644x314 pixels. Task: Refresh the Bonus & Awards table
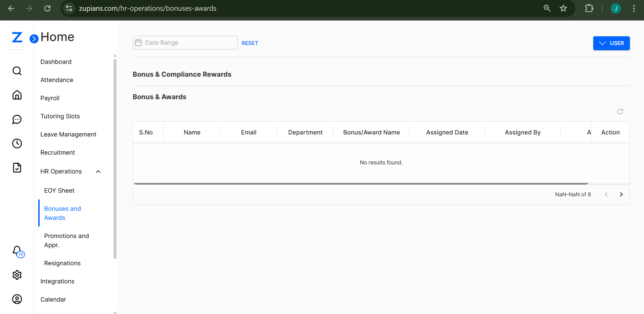coord(620,111)
